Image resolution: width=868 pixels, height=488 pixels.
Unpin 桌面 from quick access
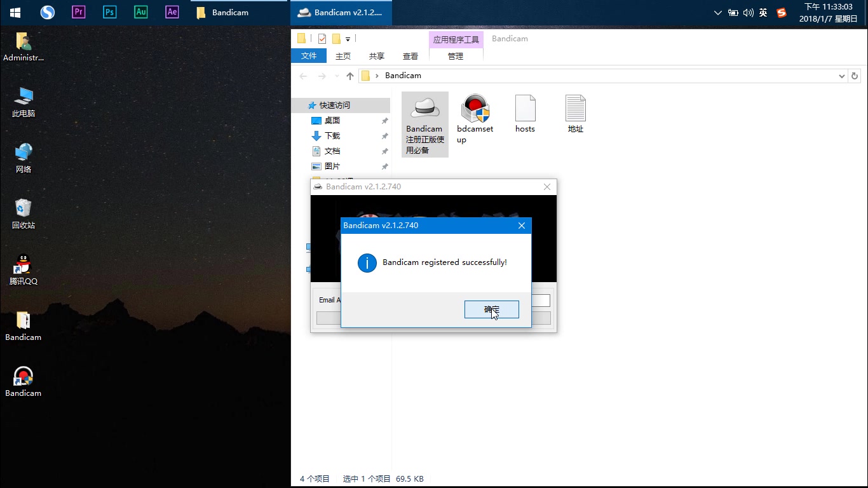click(x=384, y=121)
